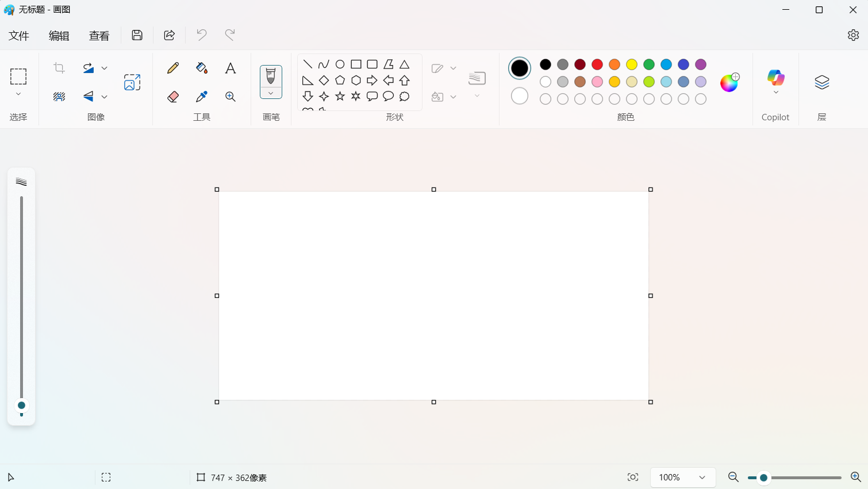Select the Rectangle shape
Image resolution: width=868 pixels, height=489 pixels.
(x=356, y=64)
